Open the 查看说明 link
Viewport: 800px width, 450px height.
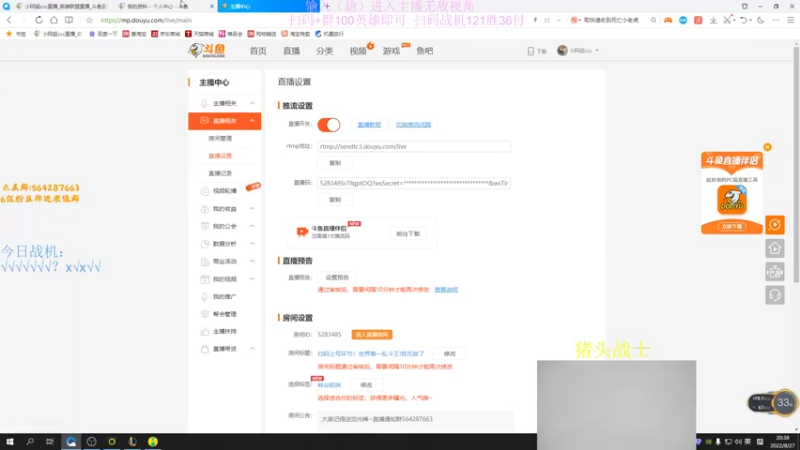click(x=446, y=290)
